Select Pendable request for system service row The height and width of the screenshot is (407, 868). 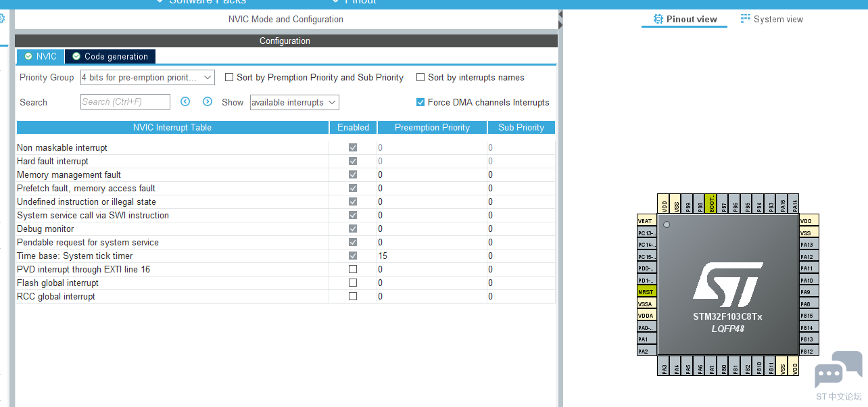coord(285,242)
